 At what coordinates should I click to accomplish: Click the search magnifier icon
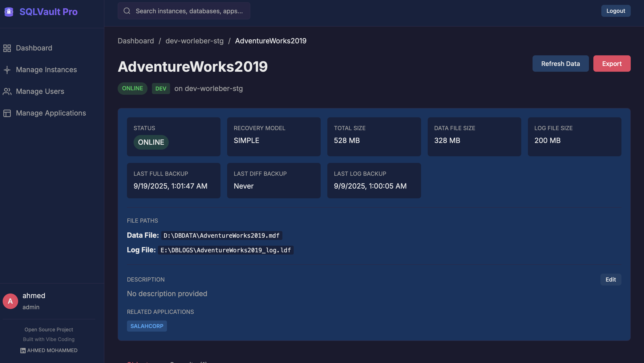[x=127, y=11]
